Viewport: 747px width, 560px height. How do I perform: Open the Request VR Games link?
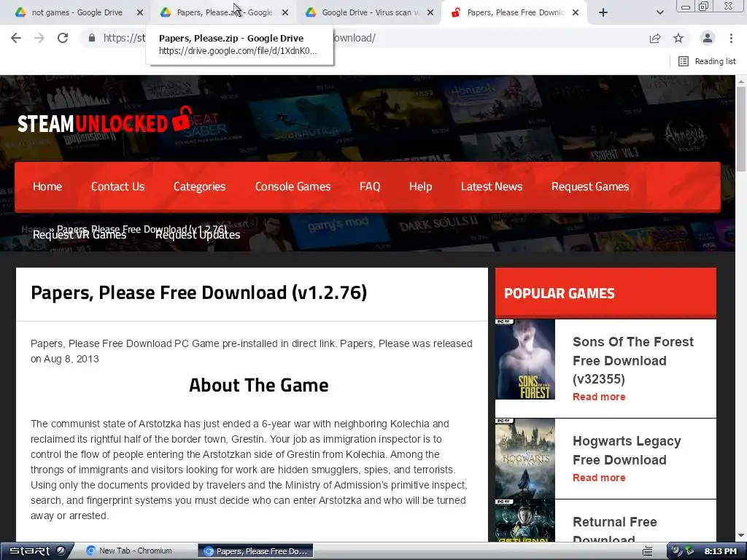(x=80, y=235)
